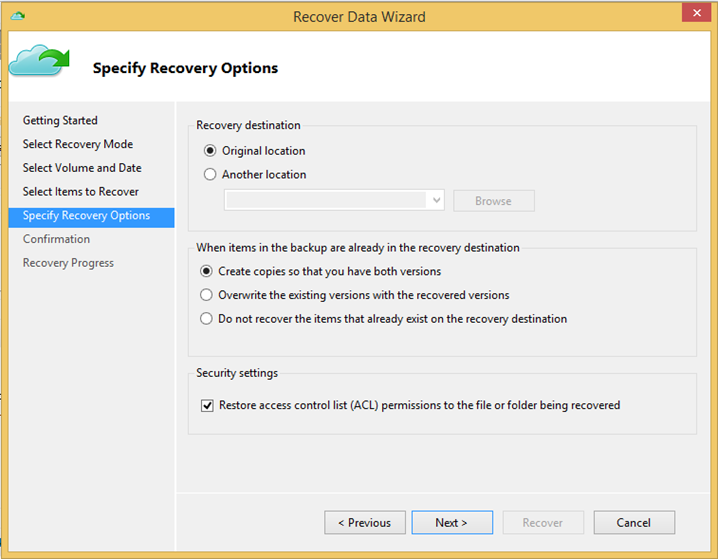Click the Previous button

pos(364,522)
